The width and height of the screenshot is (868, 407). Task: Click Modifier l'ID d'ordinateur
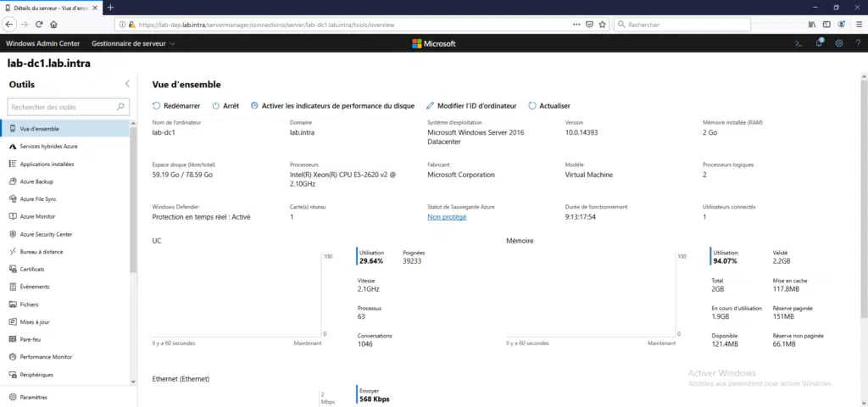[x=471, y=106]
